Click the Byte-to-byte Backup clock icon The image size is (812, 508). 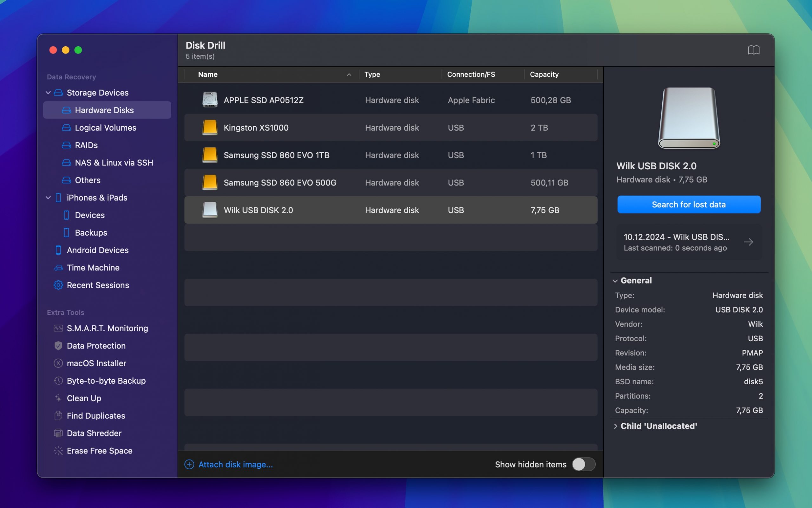coord(58,381)
